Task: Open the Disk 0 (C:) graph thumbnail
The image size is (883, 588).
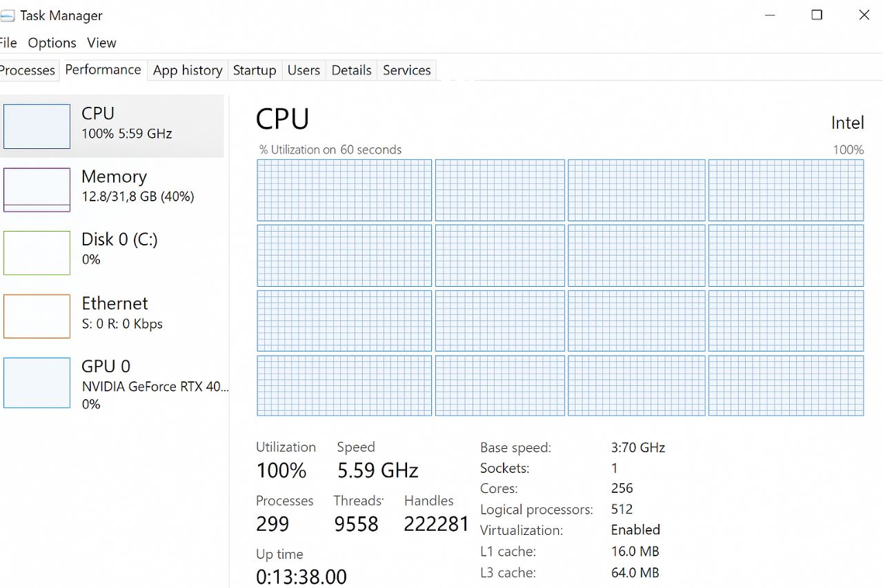Action: pos(37,253)
